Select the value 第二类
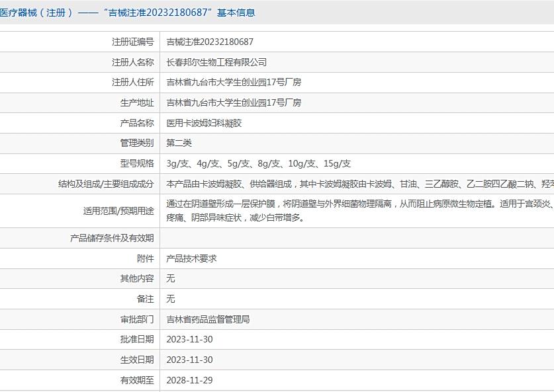The image size is (554, 392). coord(179,143)
